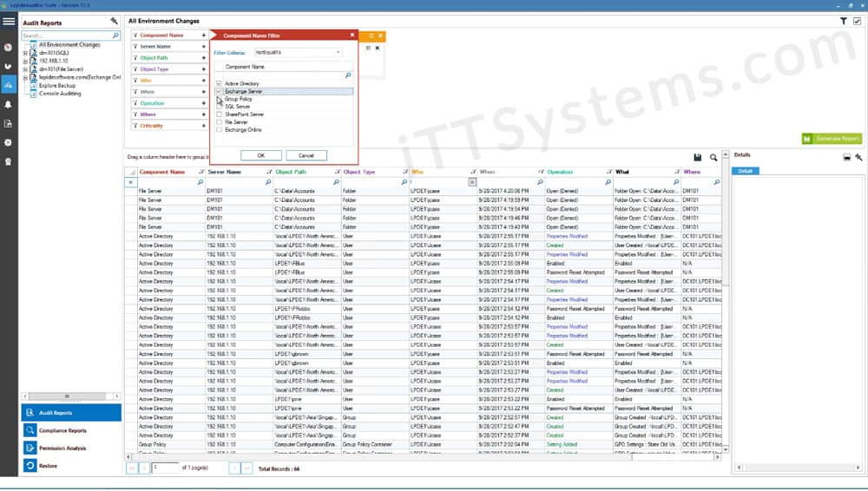
Task: Click plus icon on Criticality filter
Action: point(204,126)
